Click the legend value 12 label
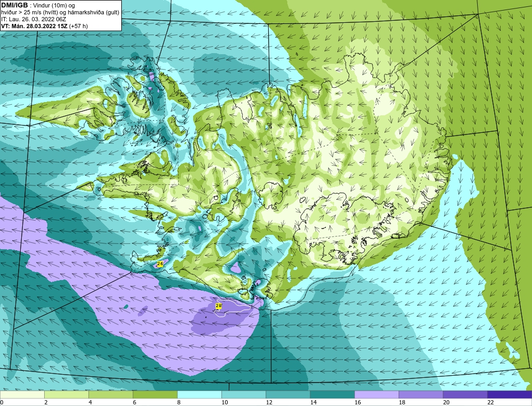This screenshot has height=406, width=532. coord(269,402)
